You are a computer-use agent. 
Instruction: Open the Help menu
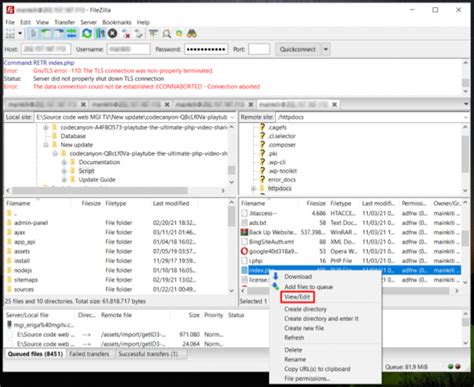(x=143, y=22)
